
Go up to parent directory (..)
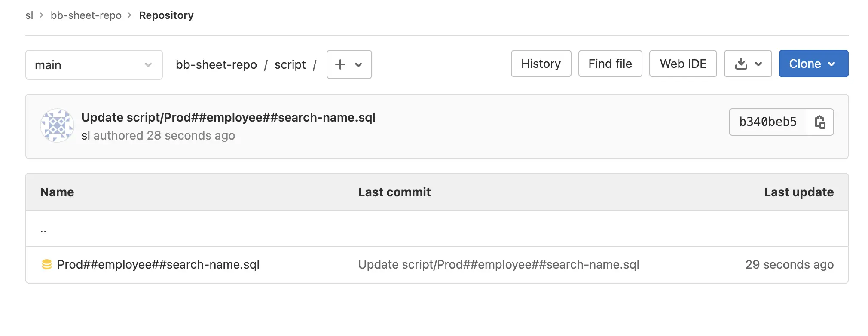point(43,229)
